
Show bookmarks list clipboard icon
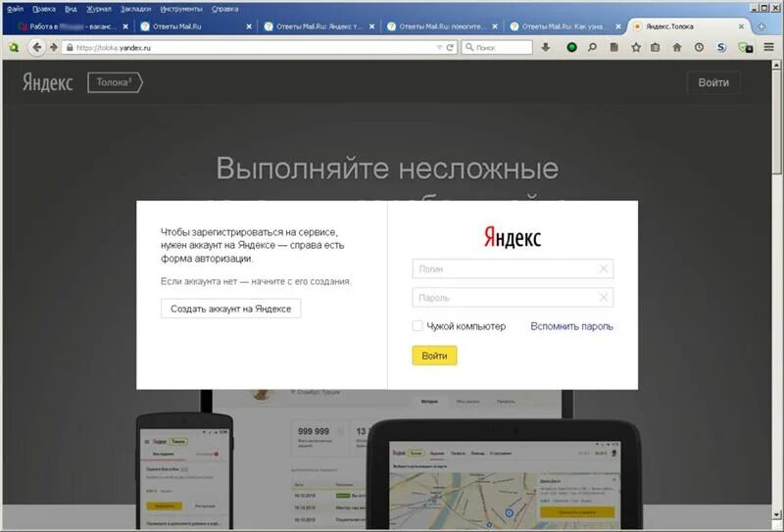click(x=655, y=47)
